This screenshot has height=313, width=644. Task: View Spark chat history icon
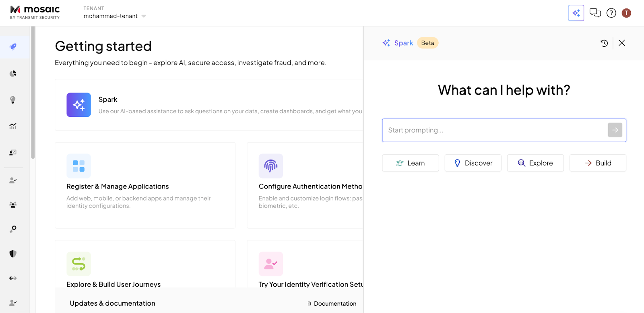point(604,43)
